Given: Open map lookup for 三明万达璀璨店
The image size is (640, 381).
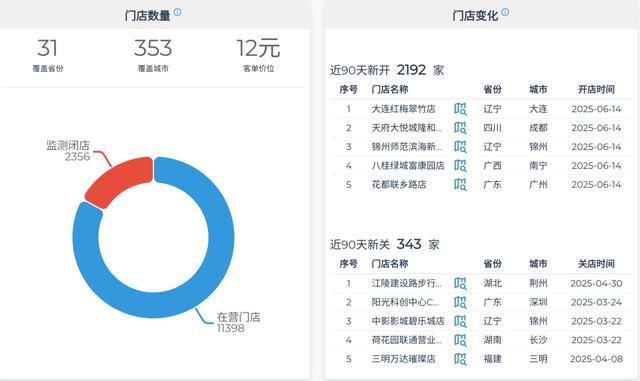Looking at the screenshot, I should tap(460, 359).
